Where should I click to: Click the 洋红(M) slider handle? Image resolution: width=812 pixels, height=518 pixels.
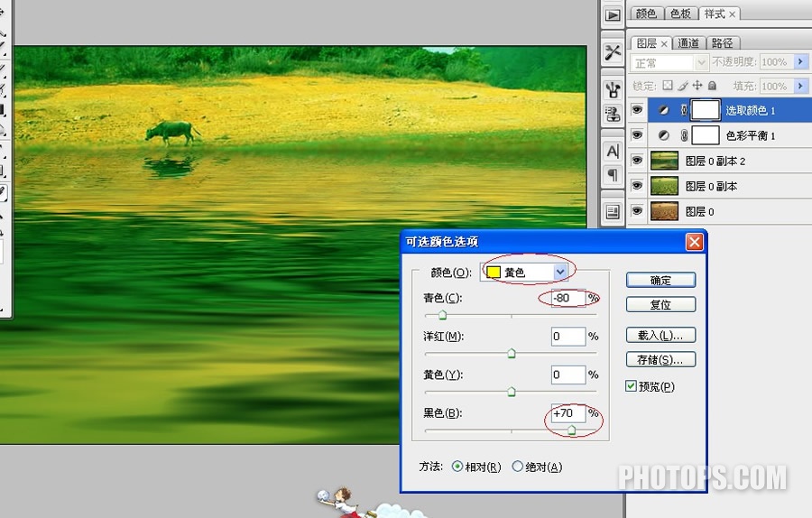coord(512,353)
